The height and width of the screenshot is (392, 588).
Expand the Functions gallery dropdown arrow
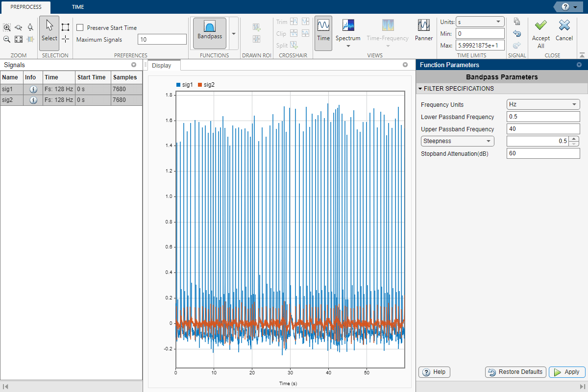point(233,33)
